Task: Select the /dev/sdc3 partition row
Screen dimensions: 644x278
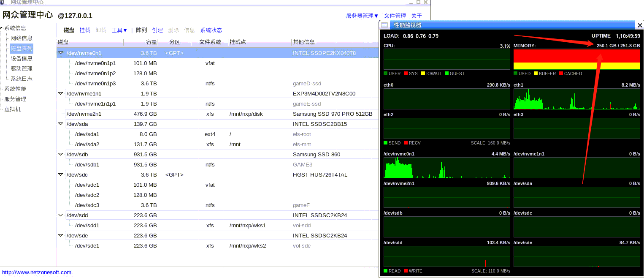Action: (218, 205)
